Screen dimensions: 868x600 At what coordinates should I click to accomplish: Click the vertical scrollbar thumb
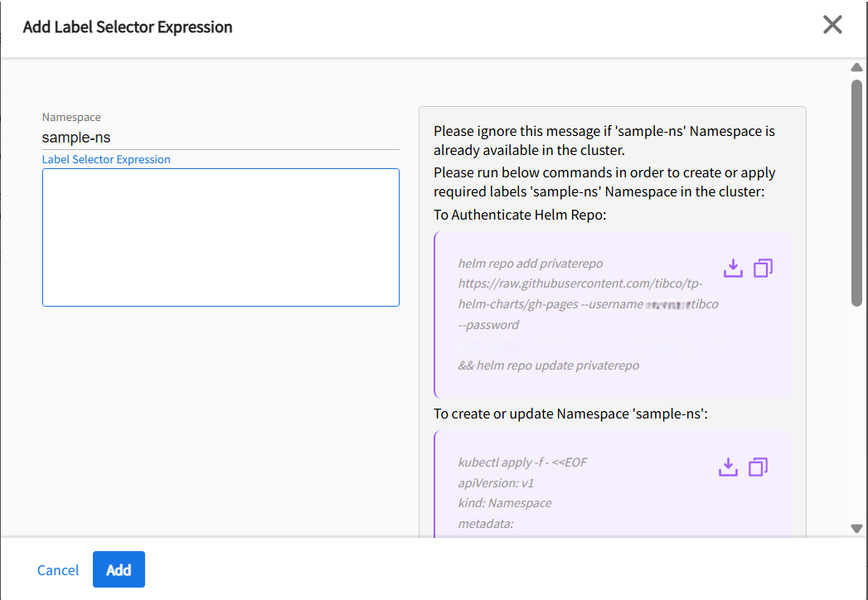pos(856,191)
